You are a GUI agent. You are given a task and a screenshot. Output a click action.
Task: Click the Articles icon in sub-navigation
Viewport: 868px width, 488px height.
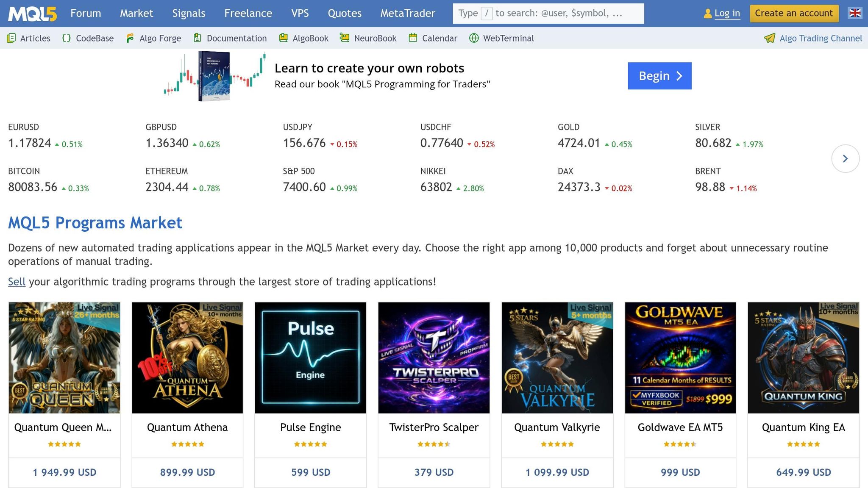point(11,38)
